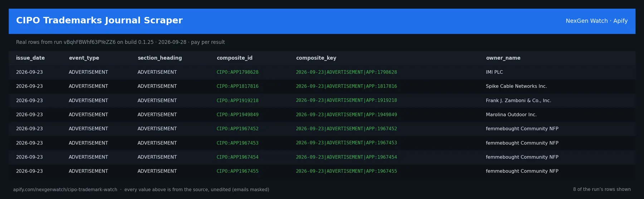Click section_heading cell in Marolina Outdoor row
Image resolution: width=644 pixels, height=199 pixels.
pos(157,115)
